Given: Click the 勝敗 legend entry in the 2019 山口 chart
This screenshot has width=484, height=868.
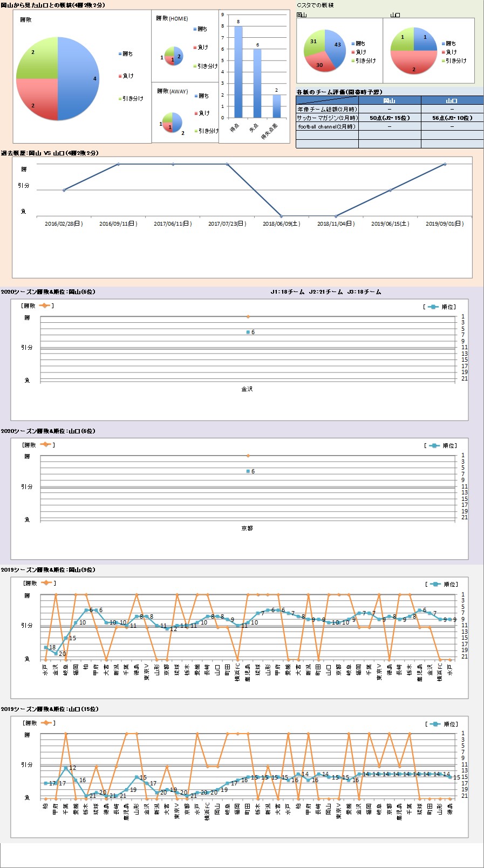Looking at the screenshot, I should pyautogui.click(x=39, y=722).
